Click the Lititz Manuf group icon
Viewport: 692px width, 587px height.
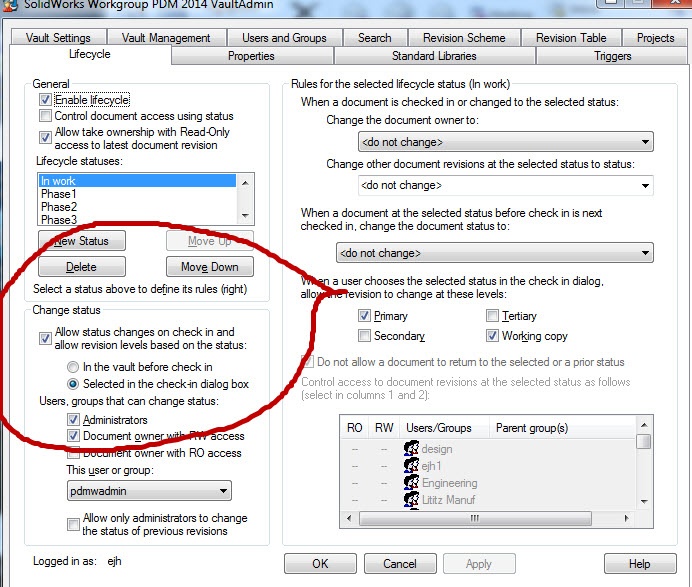pyautogui.click(x=411, y=499)
